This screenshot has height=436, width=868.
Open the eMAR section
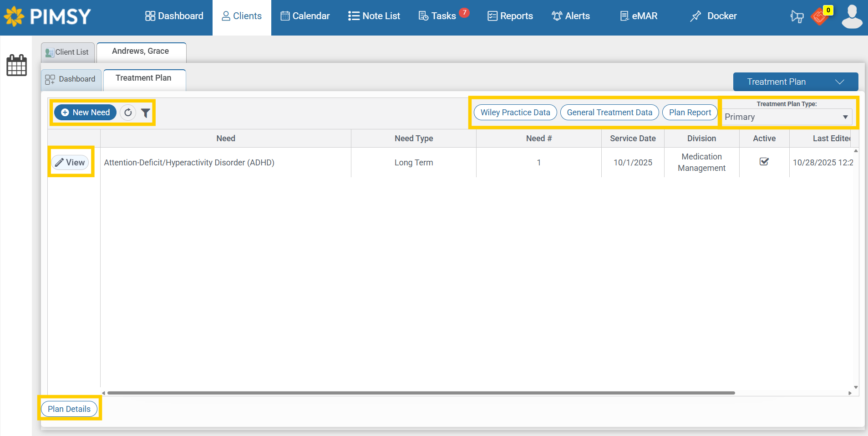tap(639, 16)
